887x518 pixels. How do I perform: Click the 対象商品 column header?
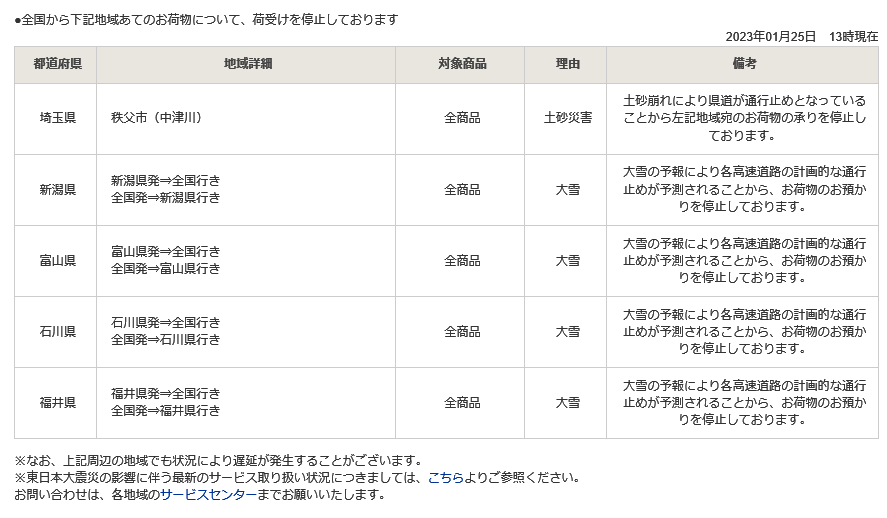point(460,64)
